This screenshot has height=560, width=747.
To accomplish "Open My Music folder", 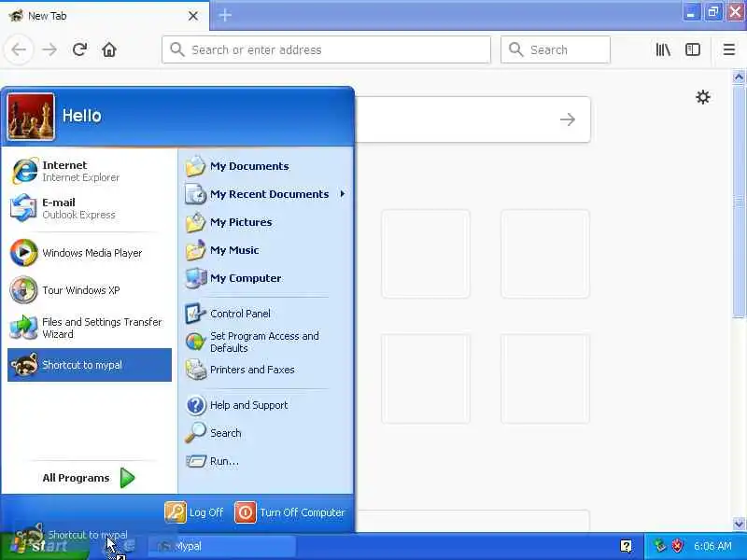I will [266, 250].
